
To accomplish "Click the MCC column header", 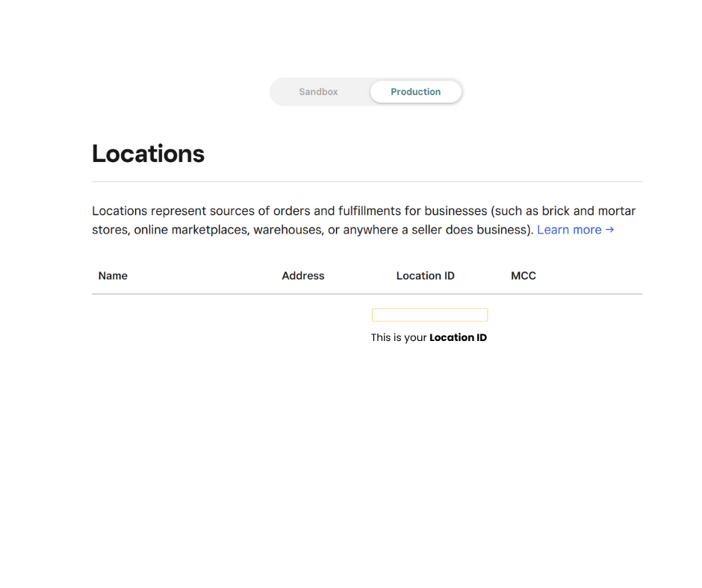I will [523, 276].
